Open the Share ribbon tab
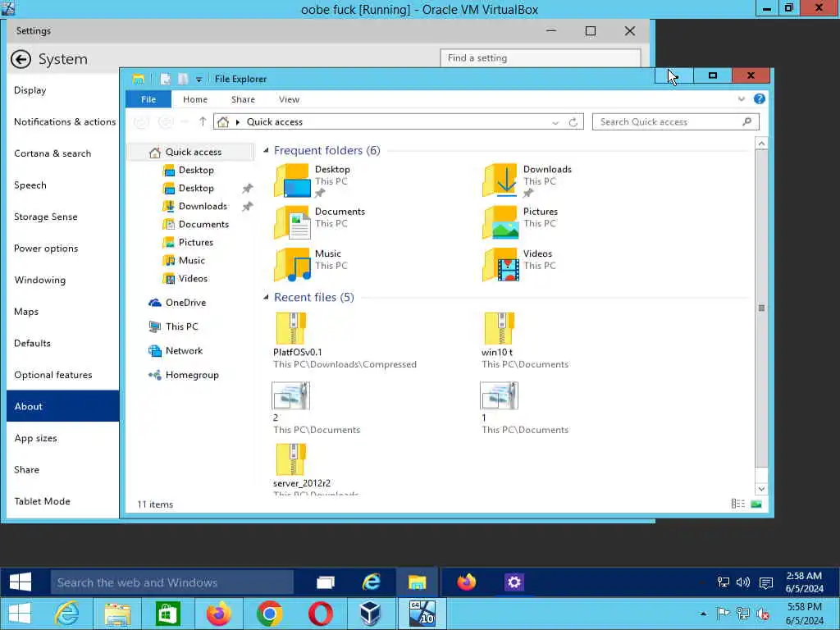This screenshot has width=840, height=630. tap(243, 99)
